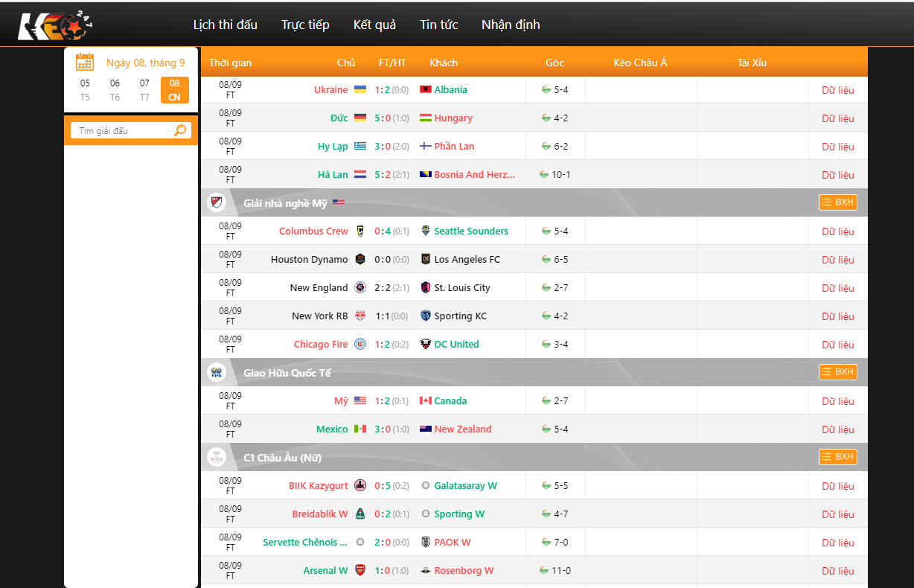Click the Breidablik W team name
Screen dimensions: 914x588
320,514
